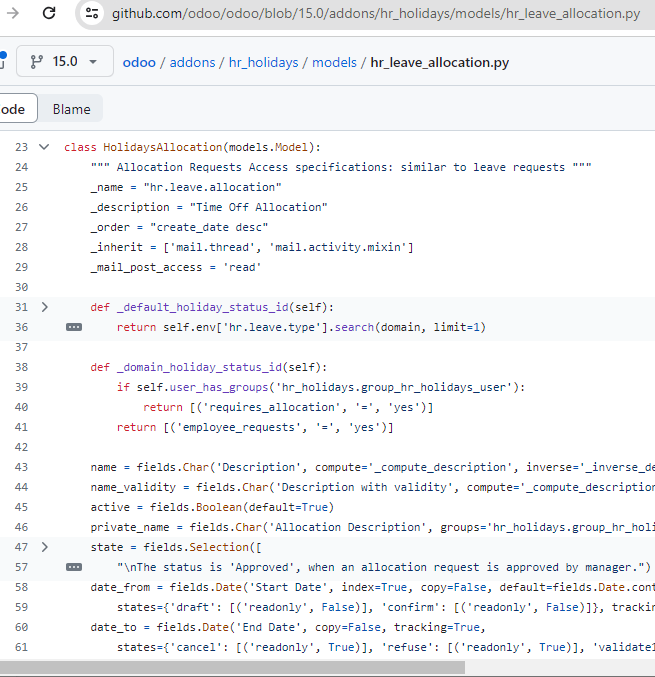Click date_to field on line 60
655x677 pixels.
point(114,627)
